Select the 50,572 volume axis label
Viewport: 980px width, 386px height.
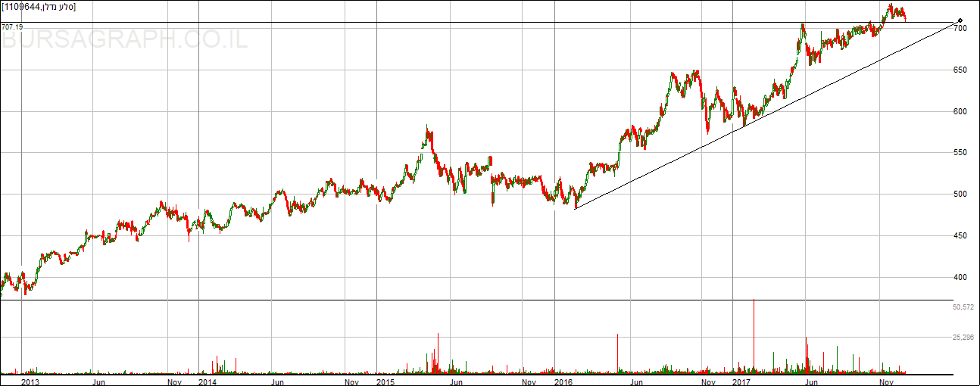963,307
